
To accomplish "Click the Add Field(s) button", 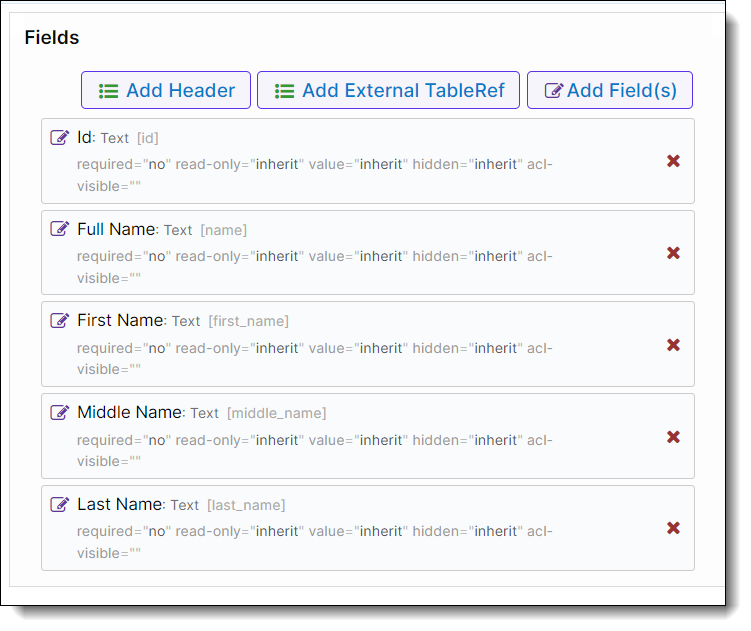I will coord(610,90).
